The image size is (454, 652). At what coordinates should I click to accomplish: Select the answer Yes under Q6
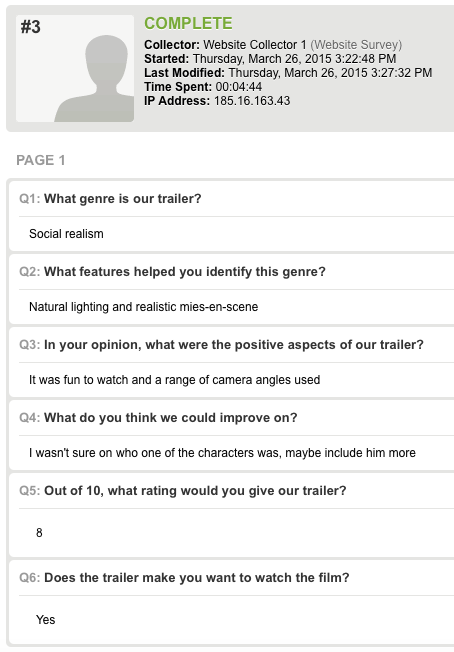click(45, 620)
